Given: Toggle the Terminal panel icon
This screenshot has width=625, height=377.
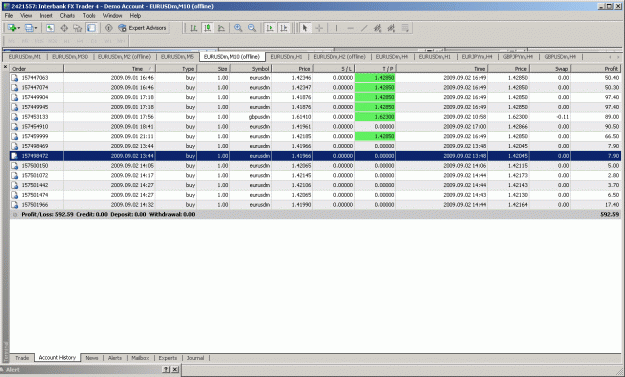Looking at the screenshot, I should pyautogui.click(x=91, y=28).
